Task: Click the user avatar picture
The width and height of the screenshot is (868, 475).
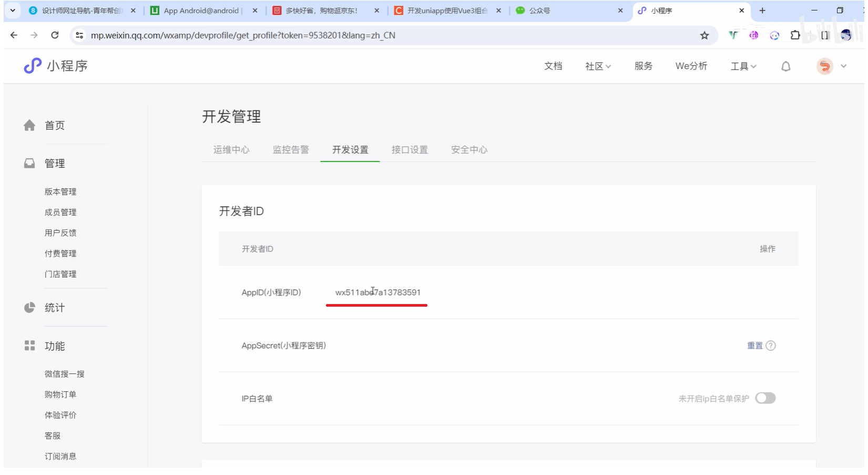Action: tap(824, 66)
